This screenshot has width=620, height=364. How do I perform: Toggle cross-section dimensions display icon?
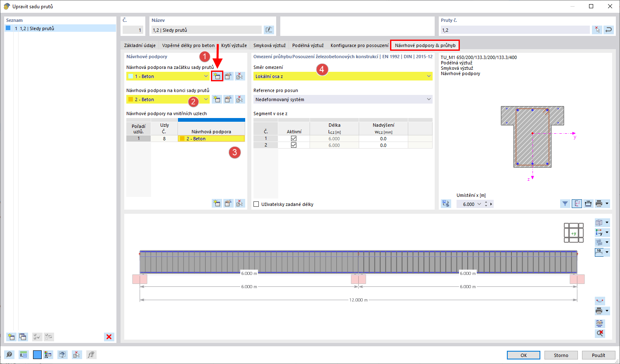pyautogui.click(x=588, y=203)
